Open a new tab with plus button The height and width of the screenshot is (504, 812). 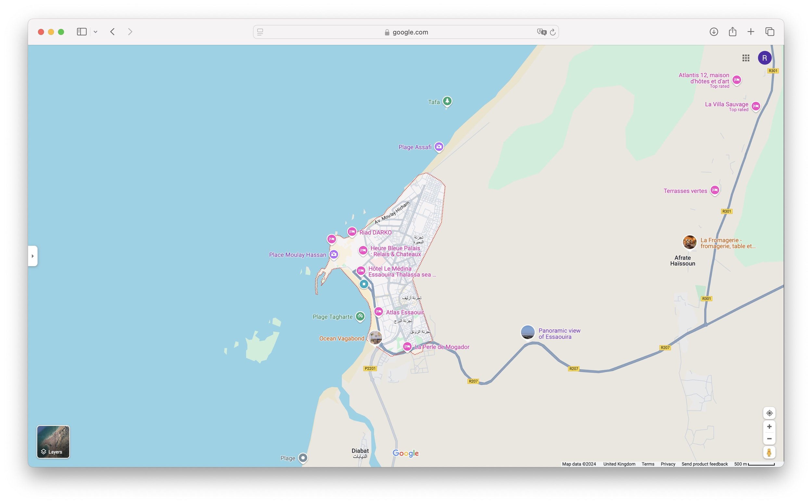[x=751, y=32]
